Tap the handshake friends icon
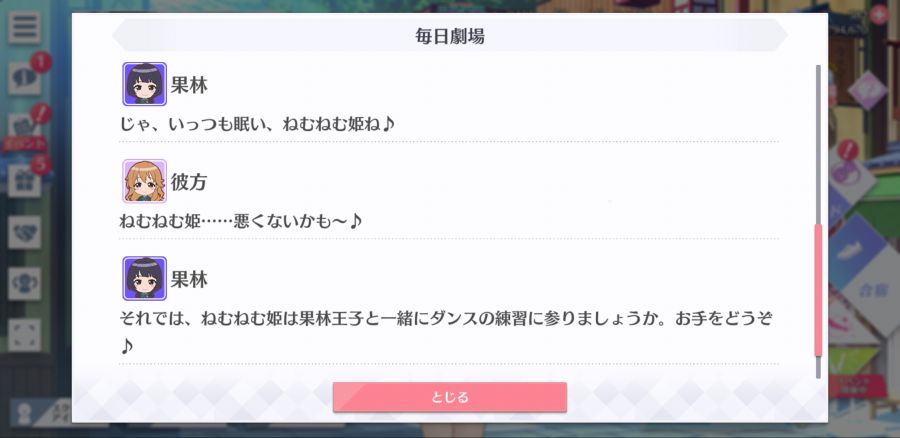 click(24, 232)
